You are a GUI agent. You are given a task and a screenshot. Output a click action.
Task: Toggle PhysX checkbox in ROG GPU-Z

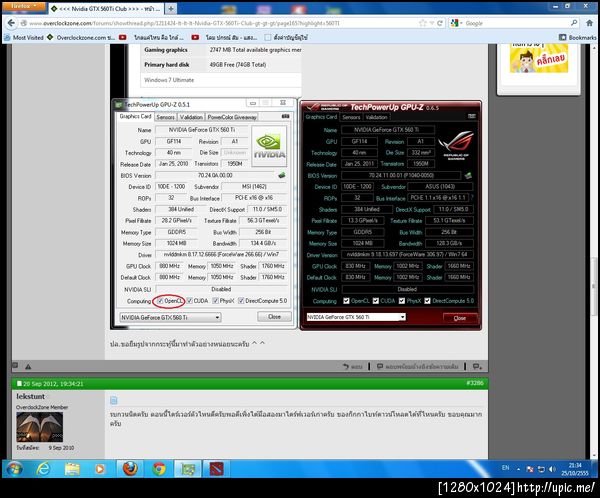402,301
